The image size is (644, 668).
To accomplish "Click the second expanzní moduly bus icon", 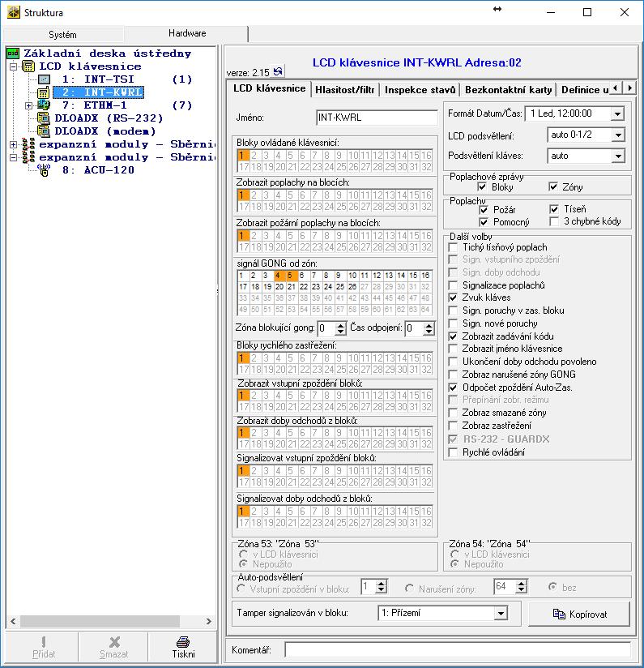I will [28, 157].
